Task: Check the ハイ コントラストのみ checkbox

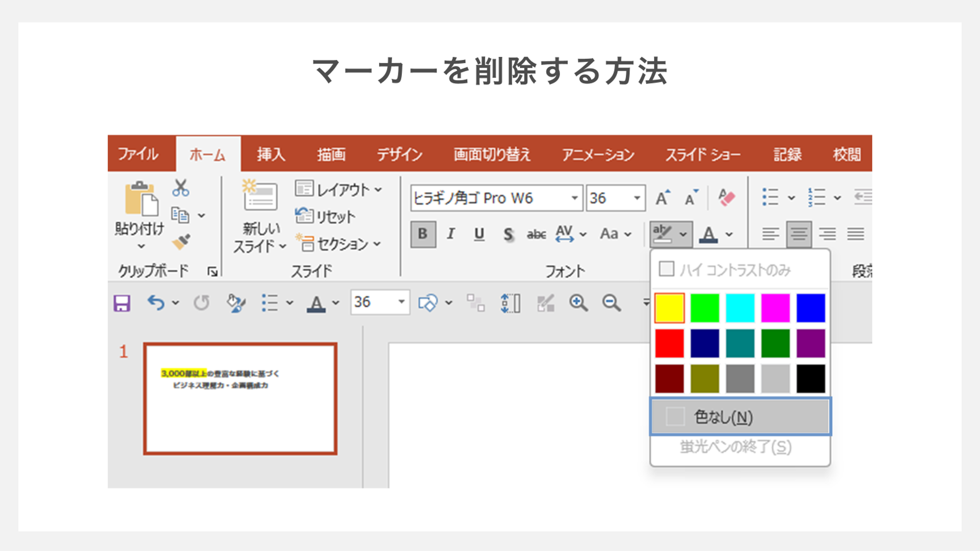Action: (666, 269)
